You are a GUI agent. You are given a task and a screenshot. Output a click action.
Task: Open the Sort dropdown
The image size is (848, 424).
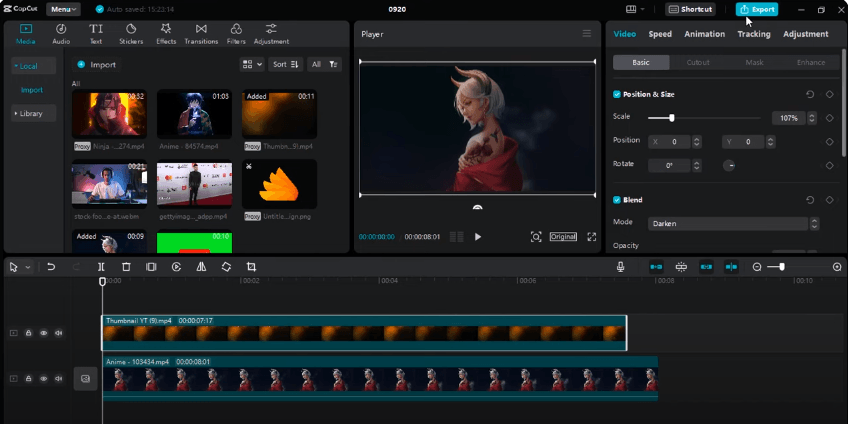[286, 64]
